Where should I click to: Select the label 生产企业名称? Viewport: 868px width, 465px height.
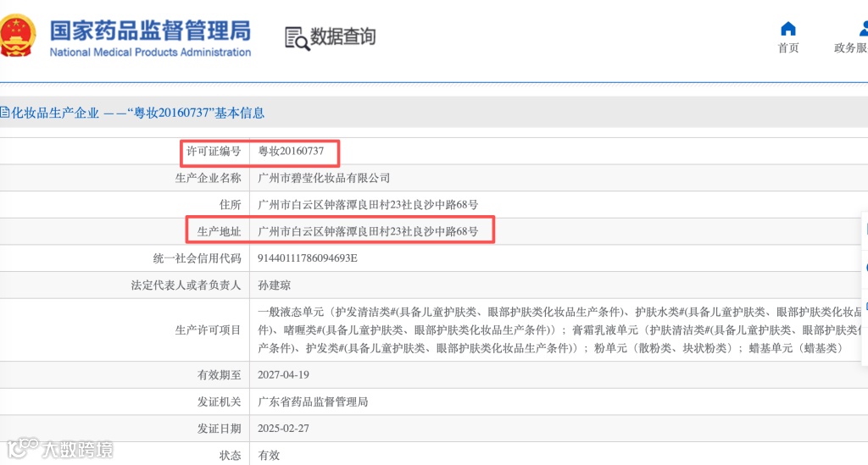208,178
